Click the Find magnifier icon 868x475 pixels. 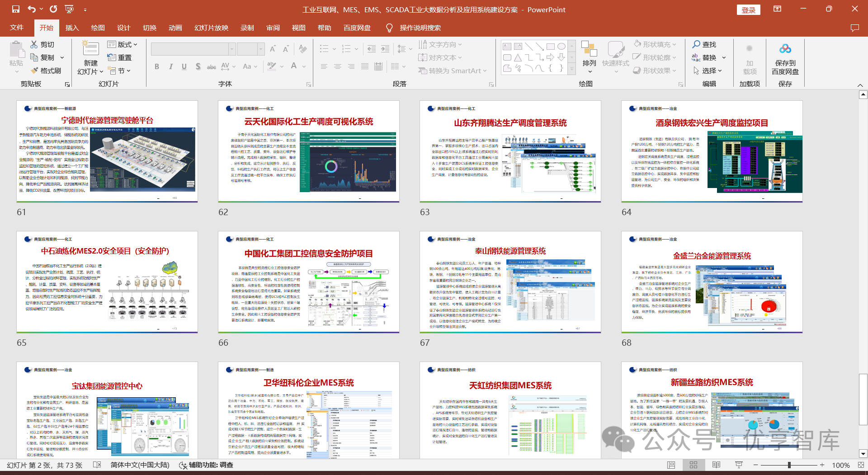696,44
